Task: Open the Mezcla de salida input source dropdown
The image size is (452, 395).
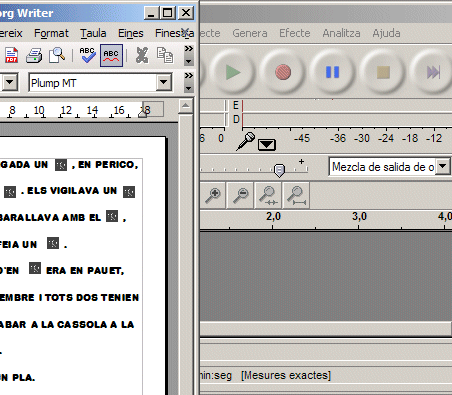Action: coord(443,166)
